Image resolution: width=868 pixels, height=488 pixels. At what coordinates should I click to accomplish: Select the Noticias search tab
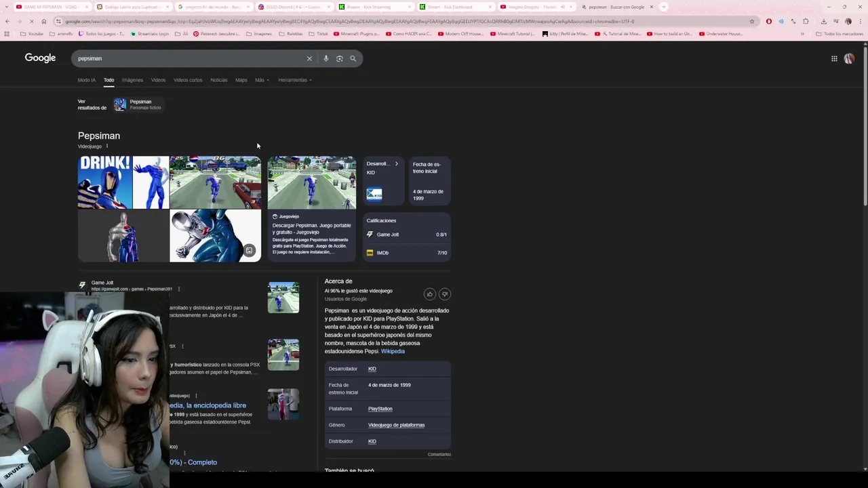tap(219, 80)
